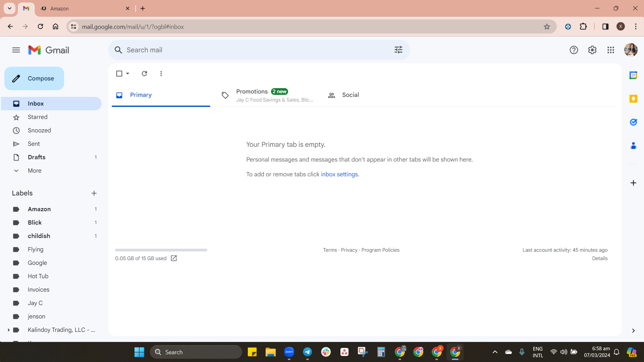Open the Invoices label

(x=51, y=290)
